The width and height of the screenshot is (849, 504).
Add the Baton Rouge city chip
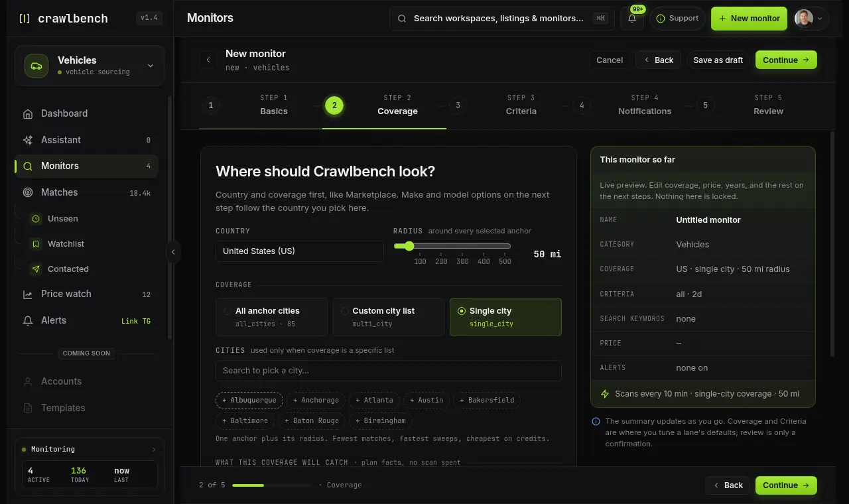[x=312, y=421]
